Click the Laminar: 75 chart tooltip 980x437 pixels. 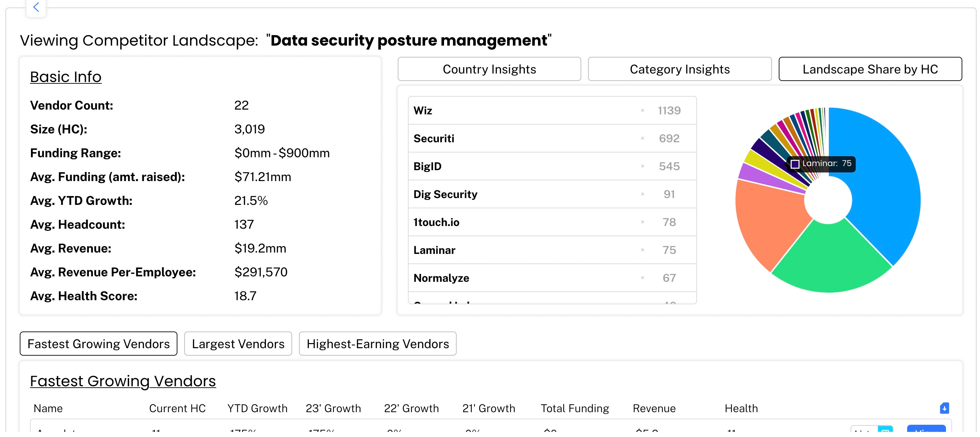point(821,164)
